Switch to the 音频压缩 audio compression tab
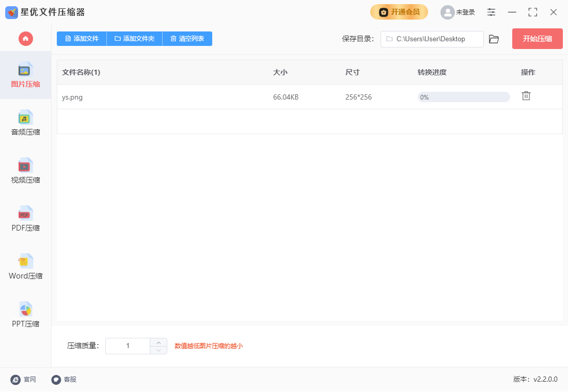The width and height of the screenshot is (568, 392). click(26, 123)
